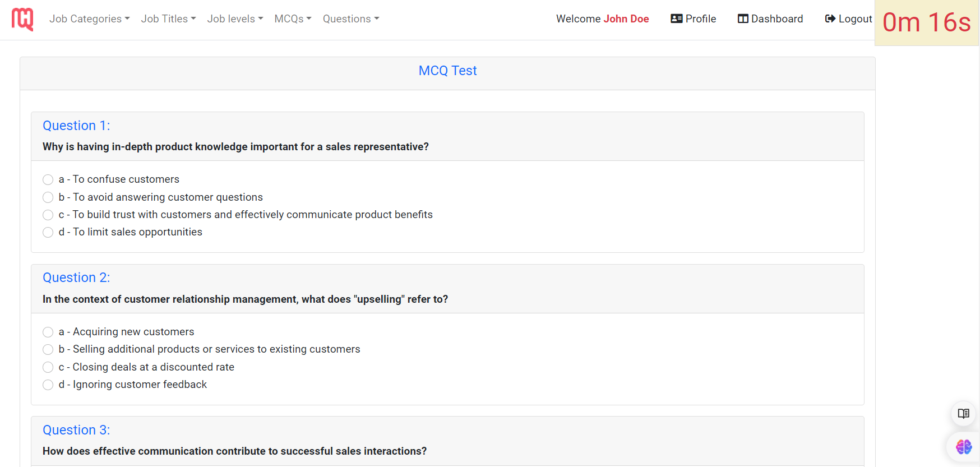Viewport: 980px width, 467px height.
Task: Open the reading guide book icon
Action: (x=963, y=414)
